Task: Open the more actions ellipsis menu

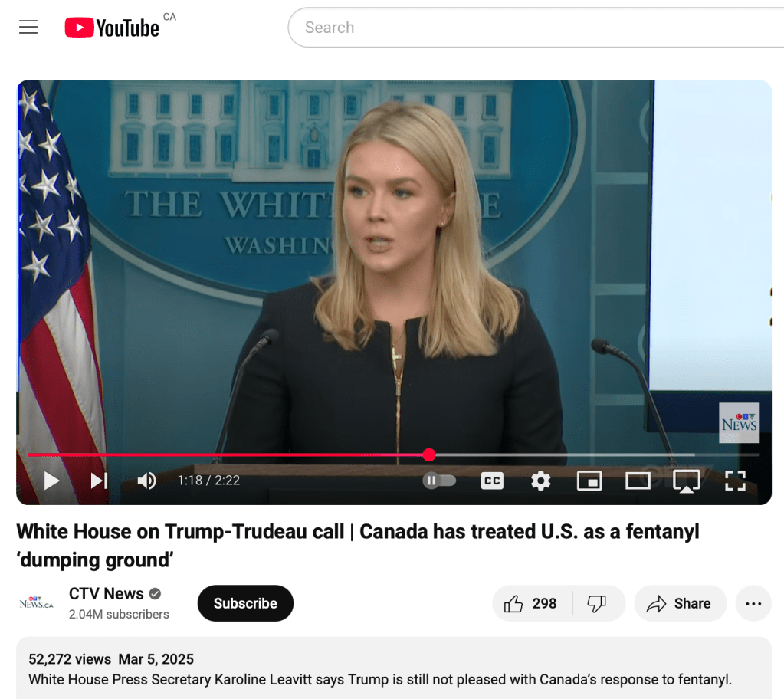Action: (753, 603)
